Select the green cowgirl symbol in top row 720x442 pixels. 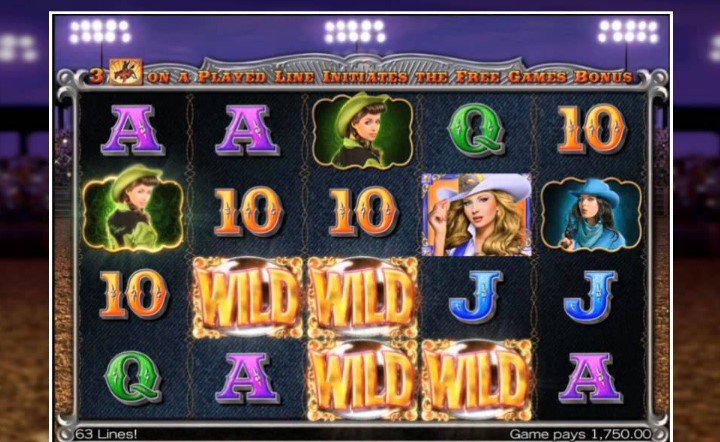click(x=362, y=130)
